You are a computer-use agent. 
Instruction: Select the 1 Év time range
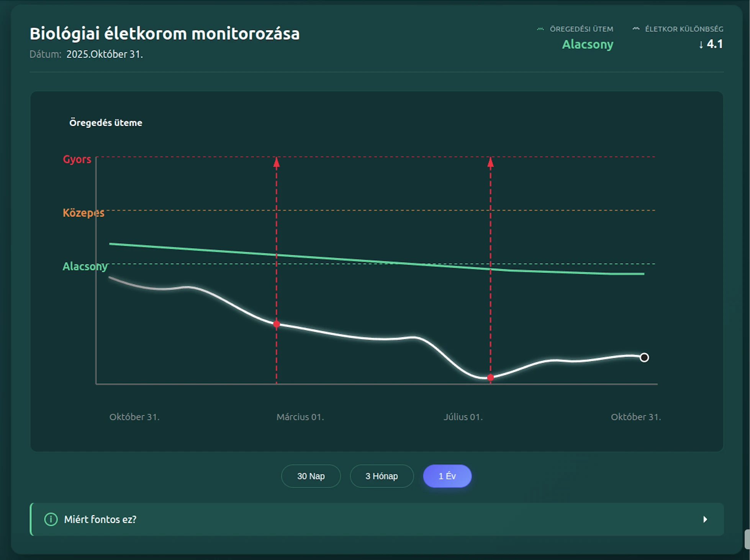447,476
